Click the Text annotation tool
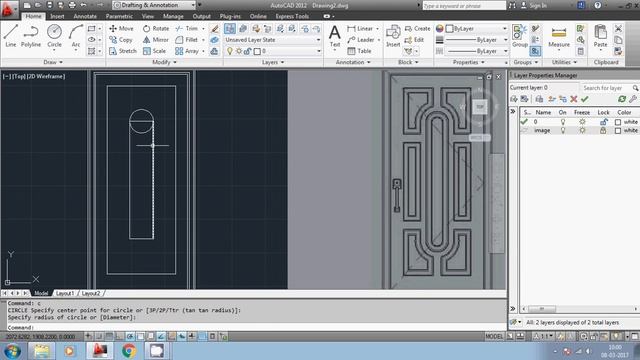Viewport: 640px width, 360px height. coord(335,36)
